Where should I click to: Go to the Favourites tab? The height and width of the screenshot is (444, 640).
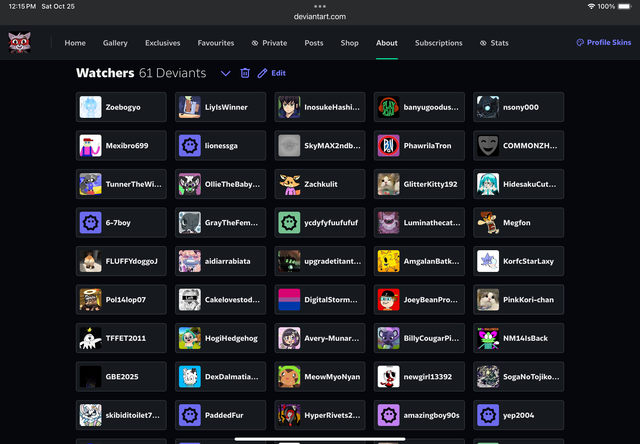[x=216, y=43]
